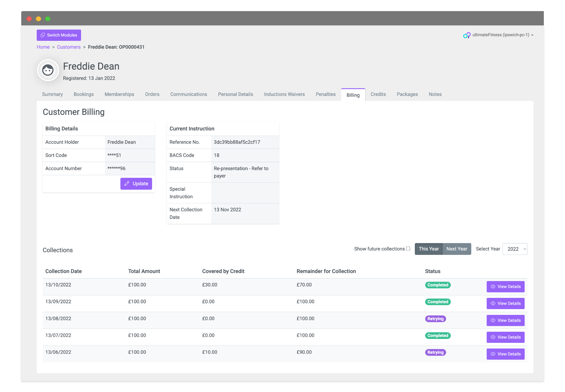Click the status Re-presentation - Refer to payer
The width and height of the screenshot is (565, 392).
[241, 172]
